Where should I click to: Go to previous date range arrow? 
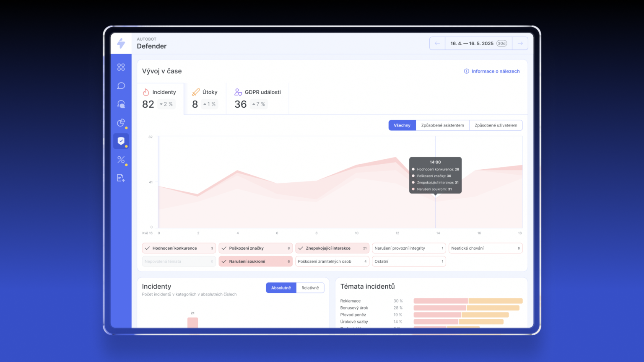click(437, 44)
